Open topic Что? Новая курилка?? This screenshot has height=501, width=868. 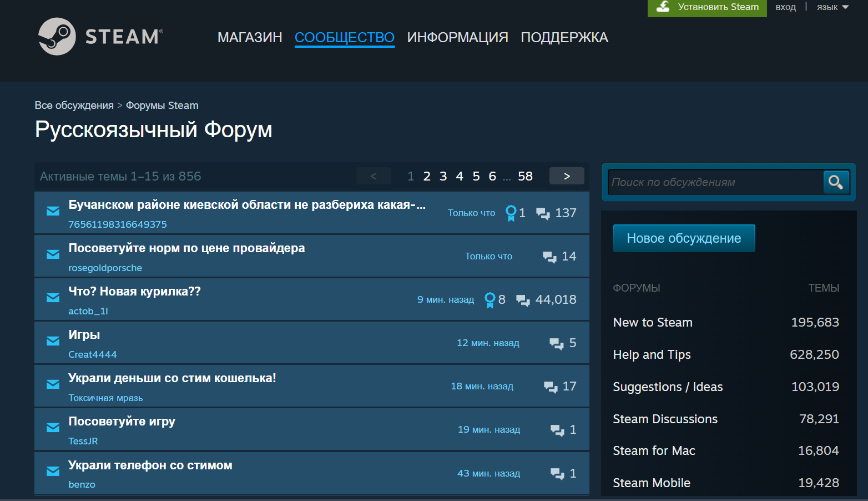134,292
